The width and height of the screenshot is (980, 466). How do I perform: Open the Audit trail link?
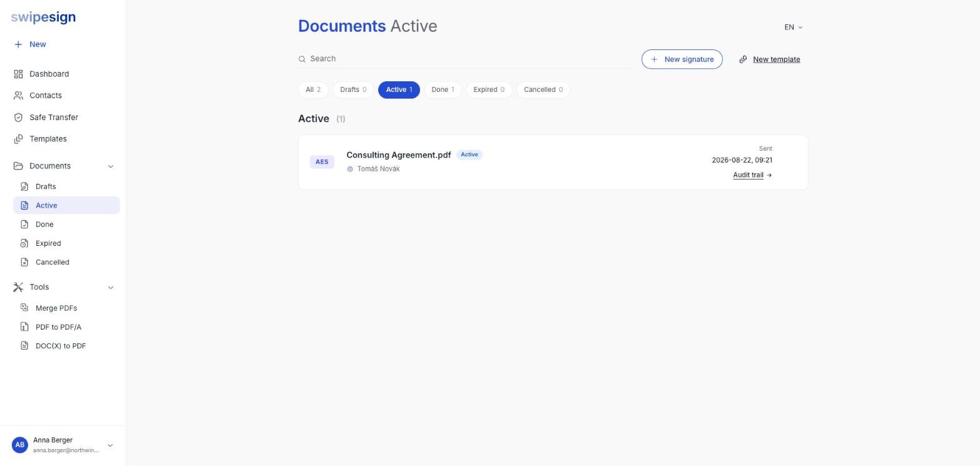click(752, 175)
